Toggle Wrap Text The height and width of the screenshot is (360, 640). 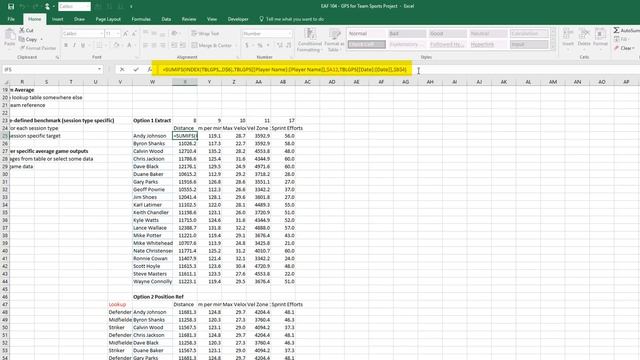pyautogui.click(x=205, y=33)
